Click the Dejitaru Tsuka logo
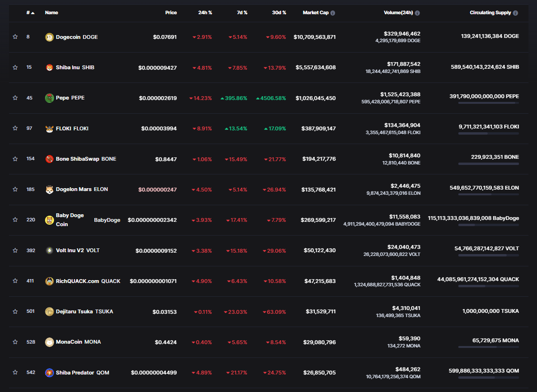This screenshot has width=537, height=392. click(49, 311)
